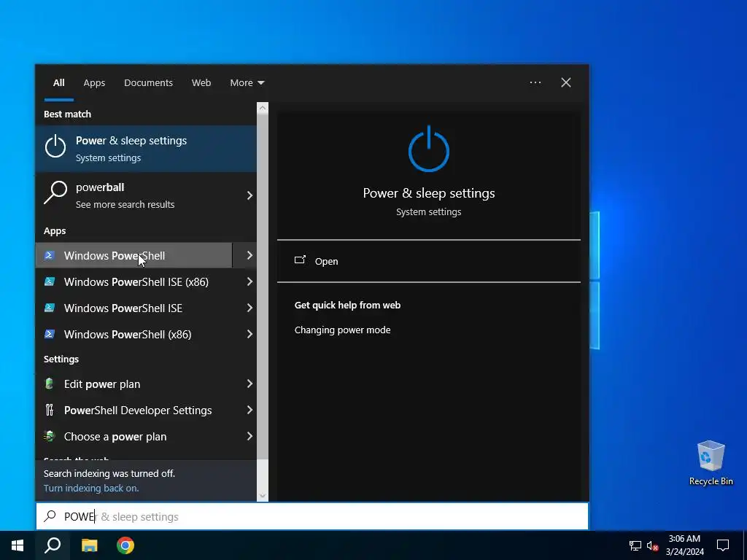Expand Edit power plan chevron
747x560 pixels.
pyautogui.click(x=249, y=384)
